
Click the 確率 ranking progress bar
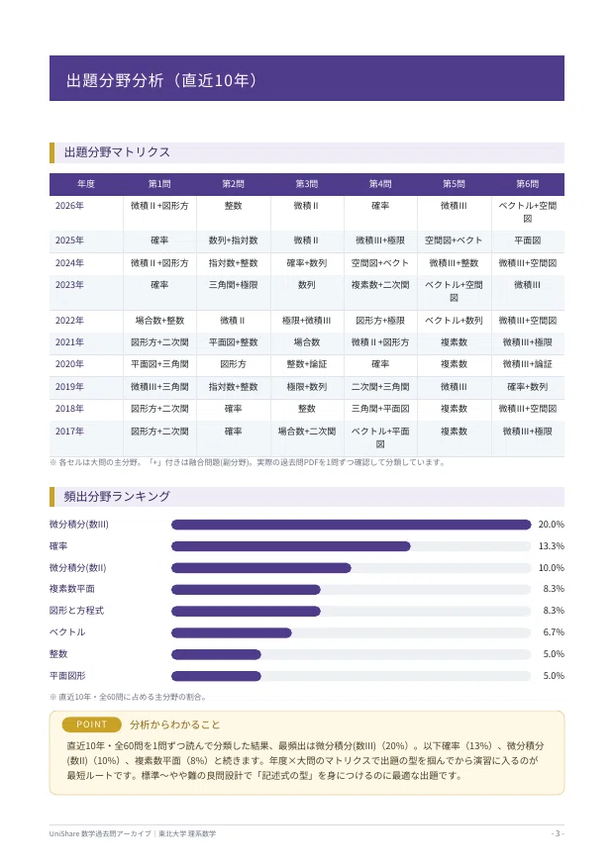point(351,546)
